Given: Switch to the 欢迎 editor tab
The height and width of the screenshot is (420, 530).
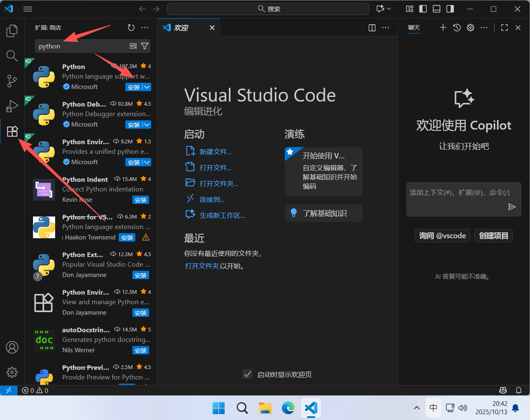Looking at the screenshot, I should click(181, 28).
